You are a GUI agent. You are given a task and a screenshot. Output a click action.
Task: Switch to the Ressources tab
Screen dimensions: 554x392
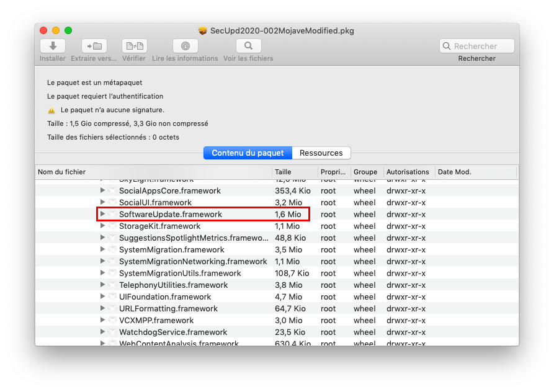(x=321, y=153)
